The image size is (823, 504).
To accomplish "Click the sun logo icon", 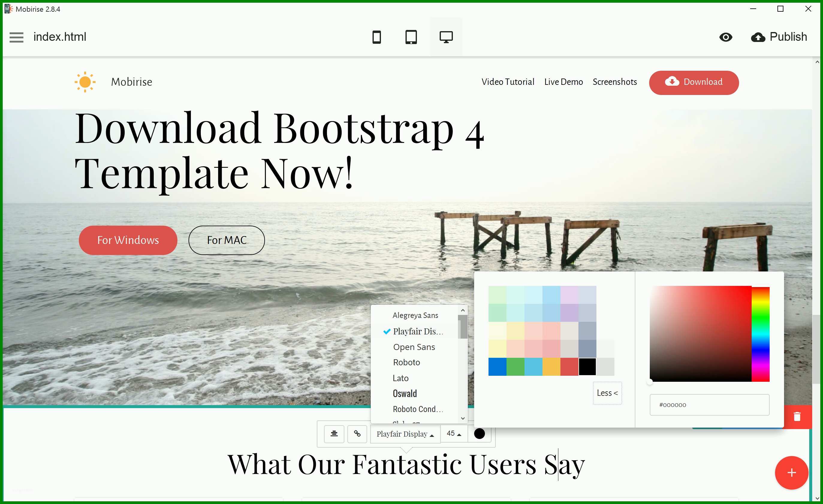I will click(85, 82).
